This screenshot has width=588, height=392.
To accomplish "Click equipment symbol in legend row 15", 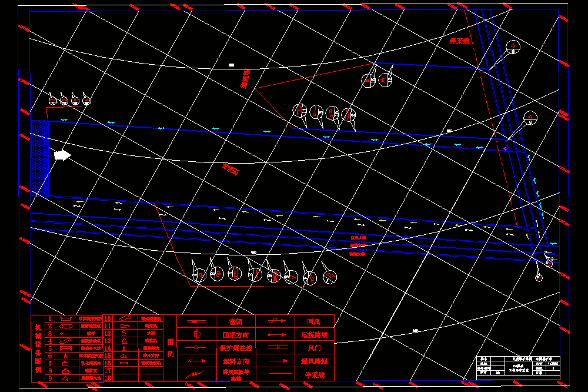I will [125, 356].
